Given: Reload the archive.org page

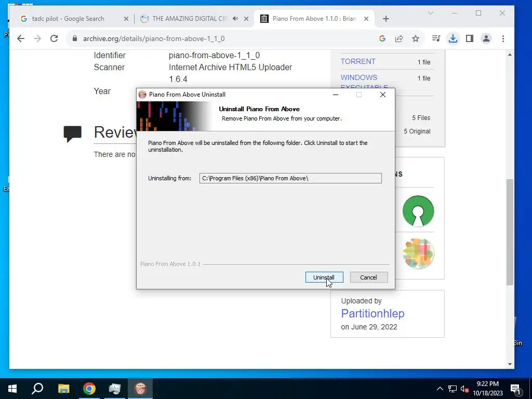Looking at the screenshot, I should (x=54, y=38).
